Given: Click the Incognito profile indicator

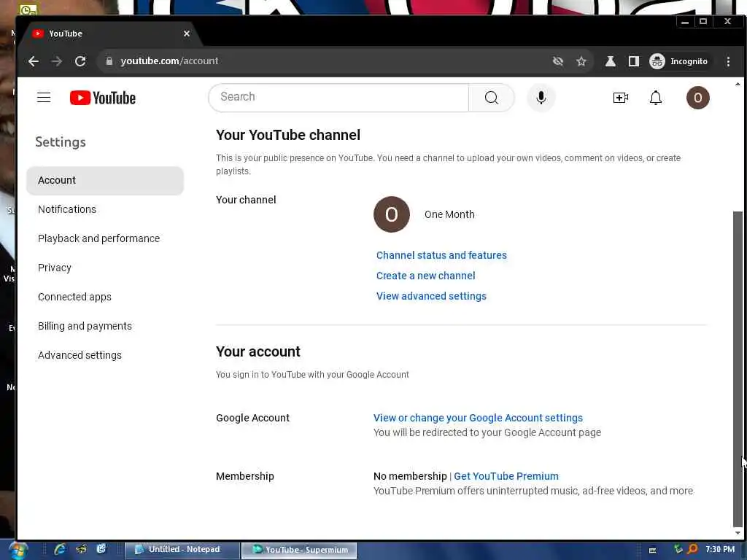Looking at the screenshot, I should coord(679,61).
